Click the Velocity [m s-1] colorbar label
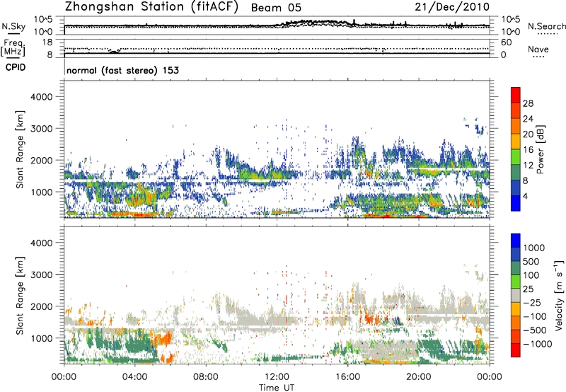The image size is (566, 392). pos(559,295)
